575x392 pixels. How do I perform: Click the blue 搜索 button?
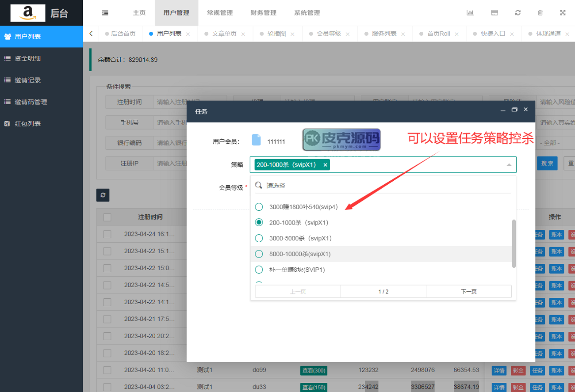(547, 164)
